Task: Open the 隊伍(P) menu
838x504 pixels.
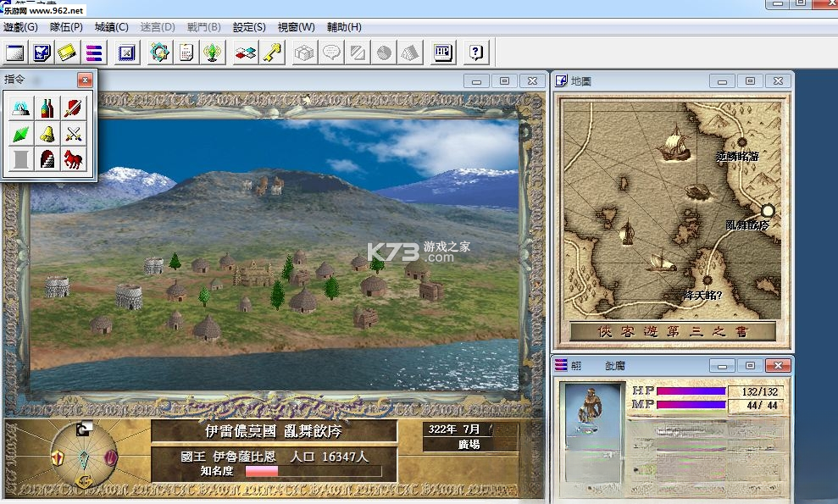Action: 66,27
